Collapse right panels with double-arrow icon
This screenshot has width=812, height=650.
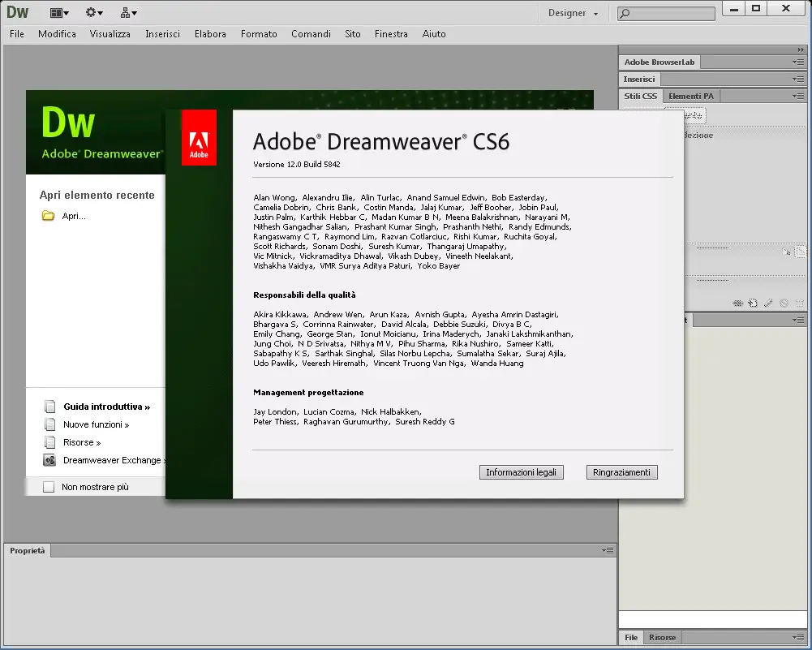point(801,50)
